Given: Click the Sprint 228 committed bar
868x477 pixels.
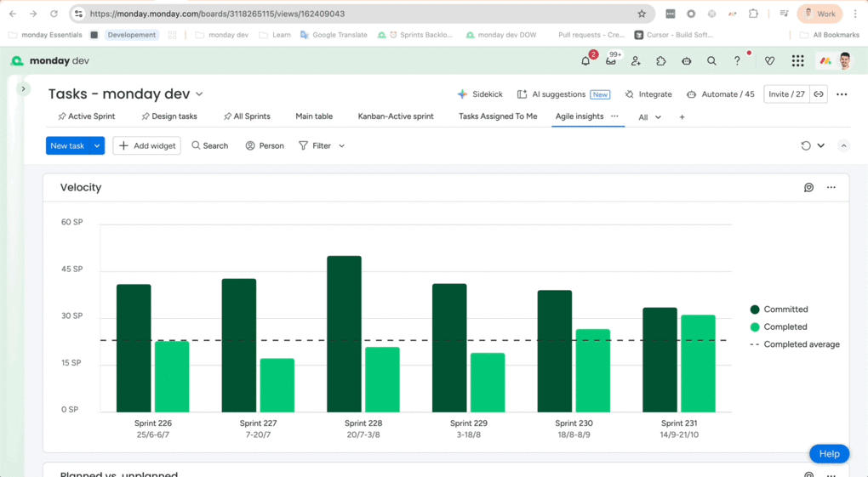Looking at the screenshot, I should [344, 333].
